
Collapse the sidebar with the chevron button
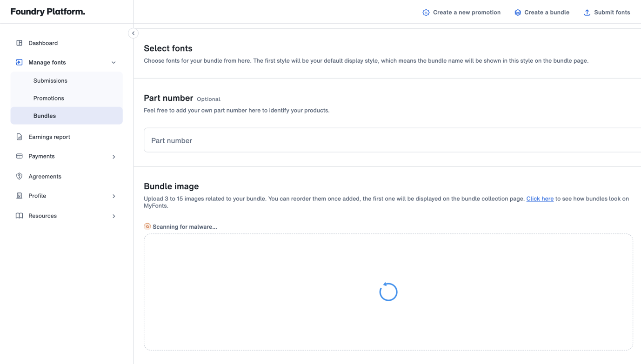click(133, 33)
